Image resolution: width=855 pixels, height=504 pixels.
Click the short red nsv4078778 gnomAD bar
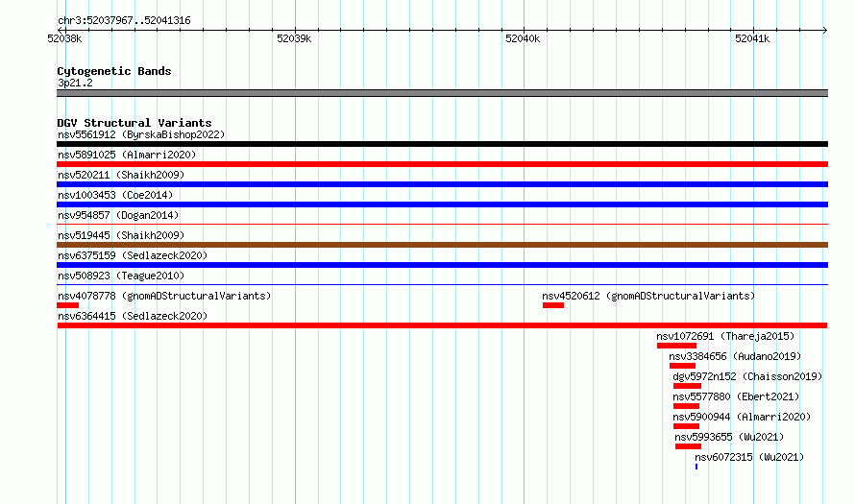pyautogui.click(x=67, y=305)
